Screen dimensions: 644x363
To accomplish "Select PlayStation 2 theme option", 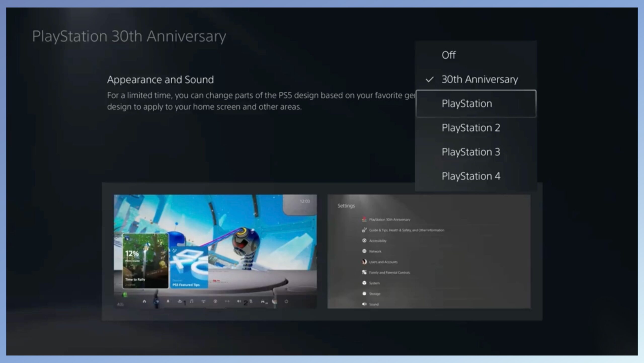I will (x=471, y=127).
